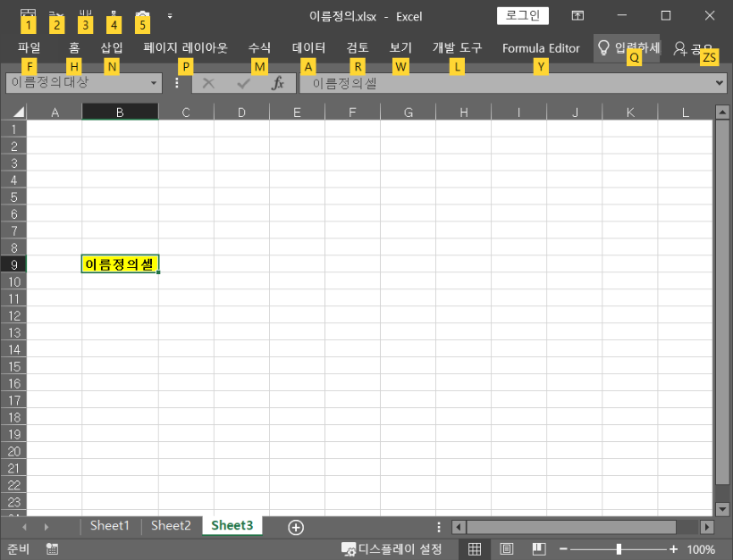Open the Formula Editor tab
The width and height of the screenshot is (733, 560).
541,48
